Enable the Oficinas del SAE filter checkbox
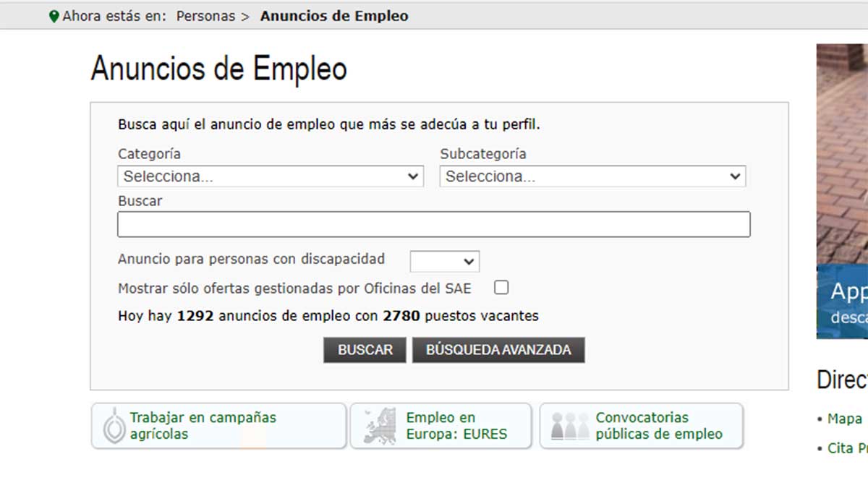The width and height of the screenshot is (868, 488). click(x=501, y=287)
